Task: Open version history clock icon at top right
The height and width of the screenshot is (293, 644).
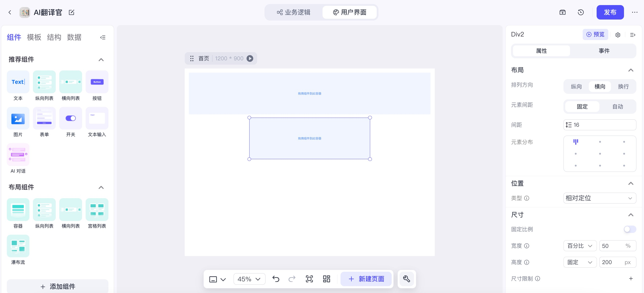Action: coord(580,12)
